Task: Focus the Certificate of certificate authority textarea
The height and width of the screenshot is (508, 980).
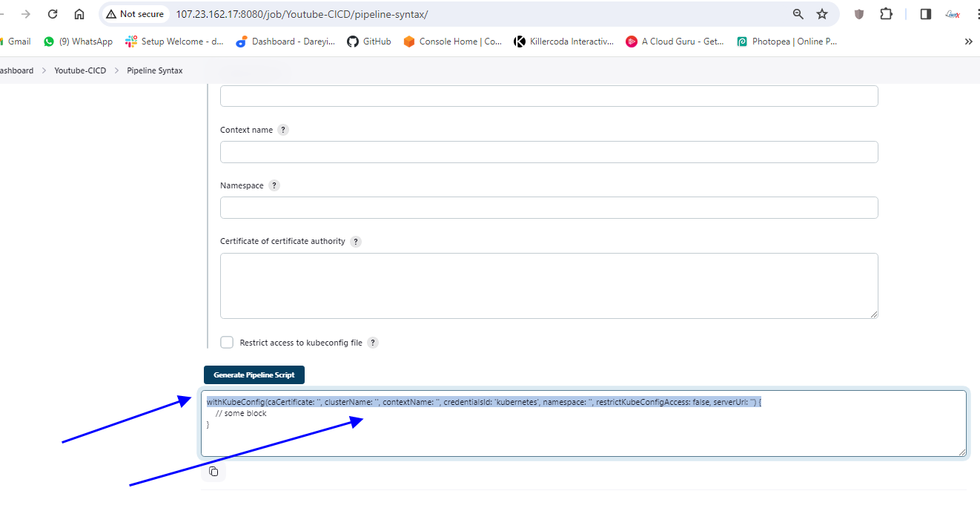Action: [549, 286]
